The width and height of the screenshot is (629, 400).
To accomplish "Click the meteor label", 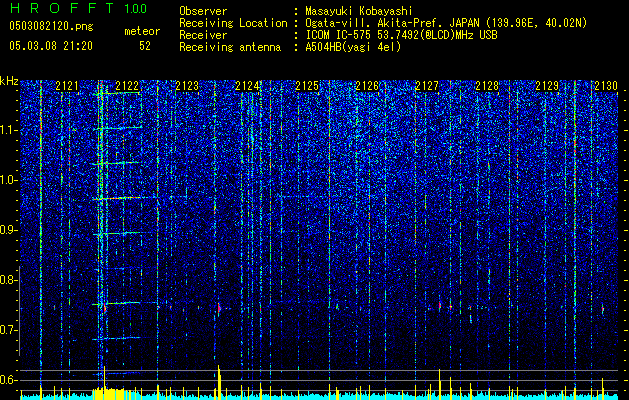I will click(142, 31).
